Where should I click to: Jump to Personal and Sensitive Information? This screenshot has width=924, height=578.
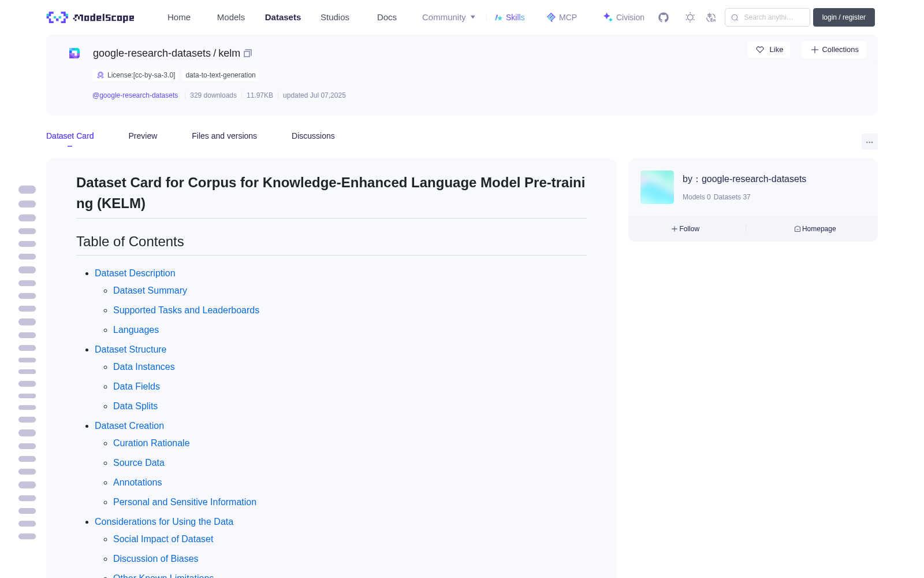185,502
